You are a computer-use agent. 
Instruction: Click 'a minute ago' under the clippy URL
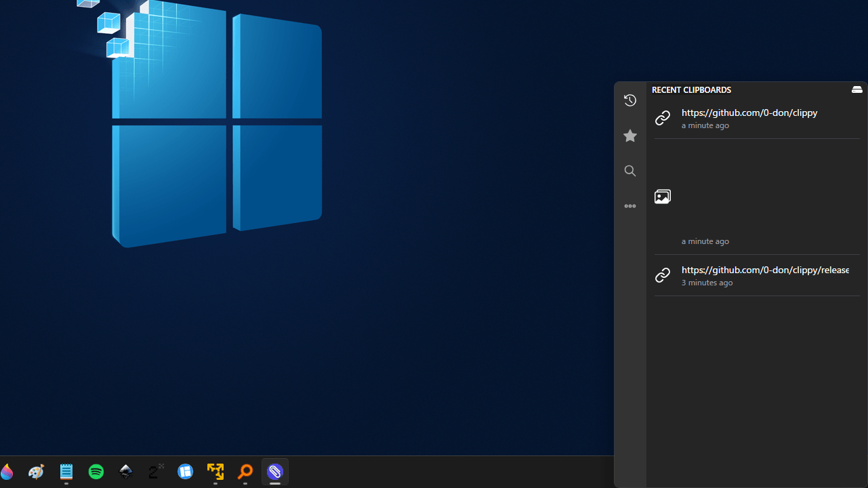click(705, 125)
